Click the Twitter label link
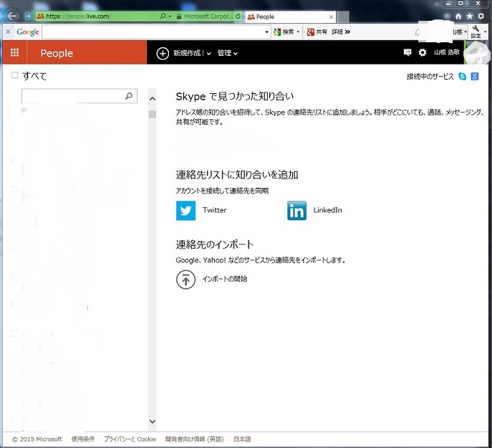The width and height of the screenshot is (492, 448). coord(214,210)
